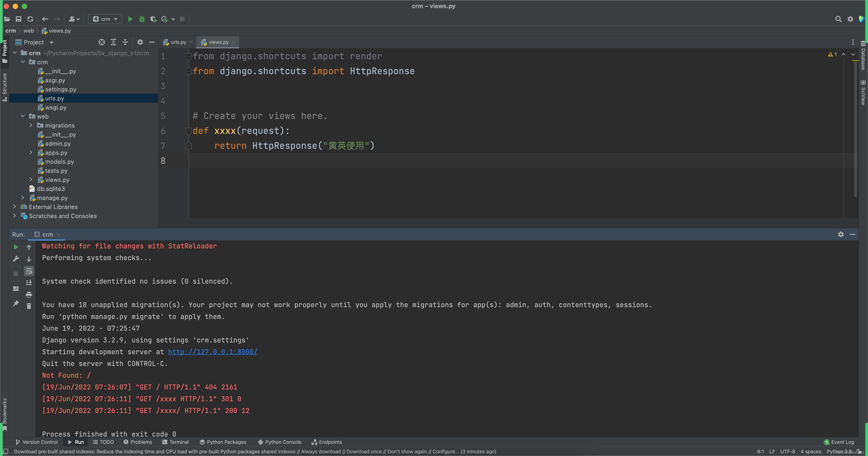The image size is (868, 456).
Task: Jump down stack trace arrow
Action: (x=29, y=259)
